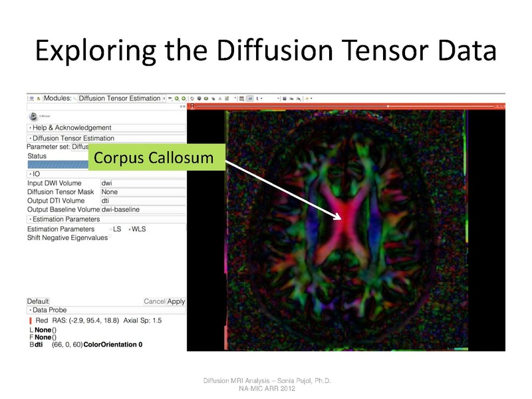Click the save scene toolbar icon

point(39,98)
